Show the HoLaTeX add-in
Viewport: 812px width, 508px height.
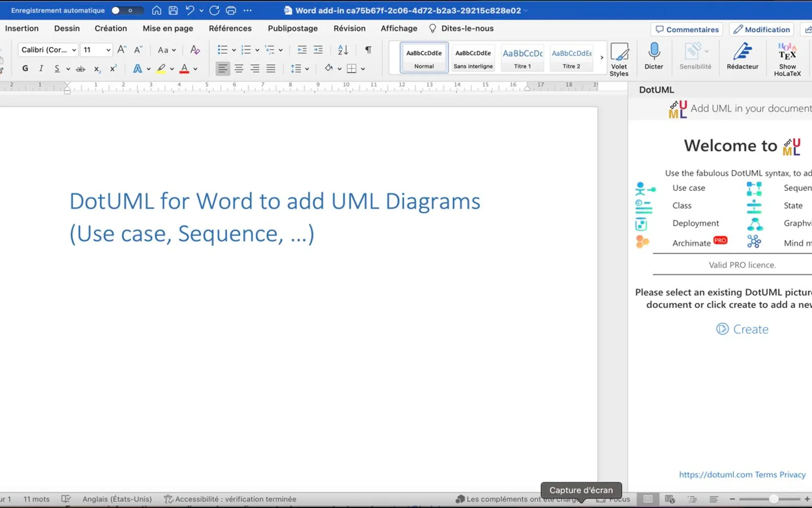click(787, 59)
